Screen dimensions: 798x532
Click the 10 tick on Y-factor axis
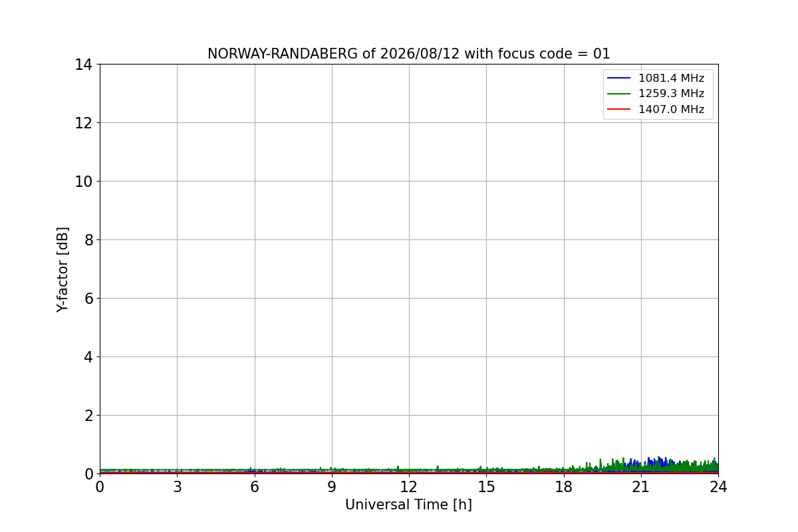(83, 181)
